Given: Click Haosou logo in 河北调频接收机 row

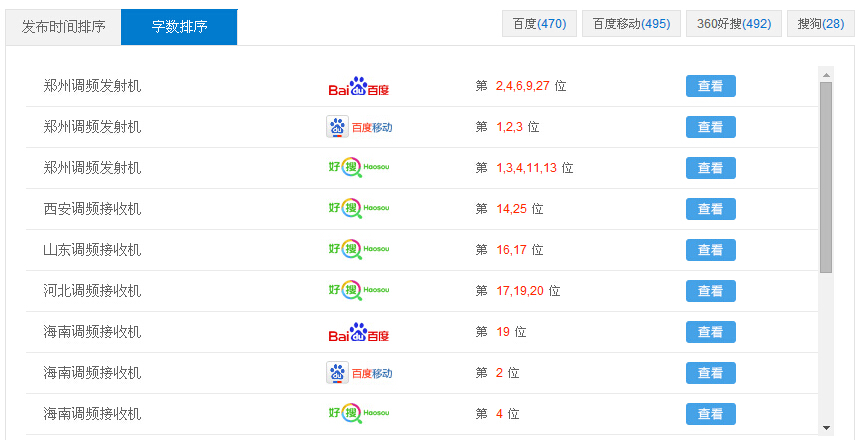Looking at the screenshot, I should [359, 290].
